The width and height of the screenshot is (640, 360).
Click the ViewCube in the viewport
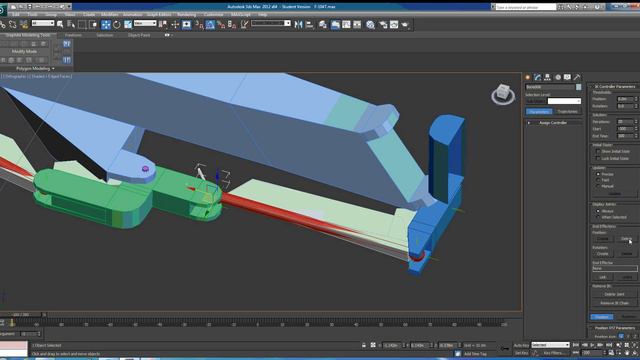pos(503,95)
